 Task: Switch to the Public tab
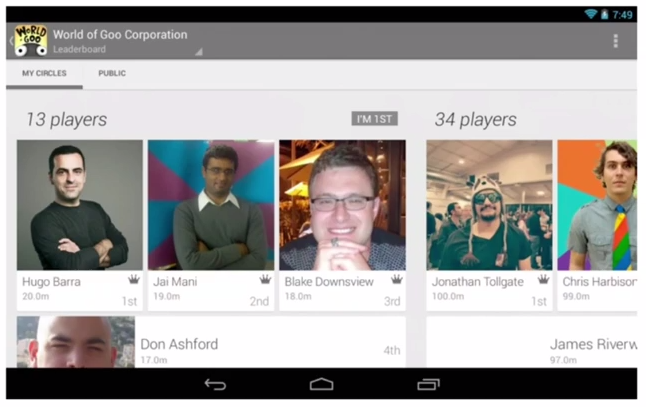(x=112, y=73)
